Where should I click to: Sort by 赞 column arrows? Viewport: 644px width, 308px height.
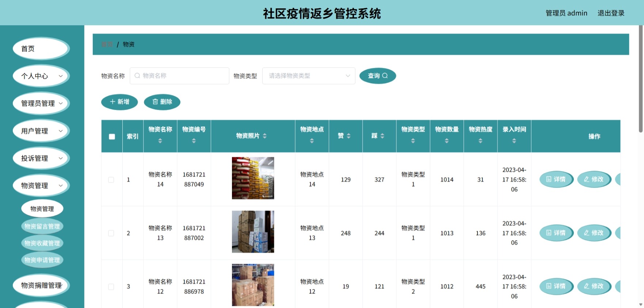point(349,136)
